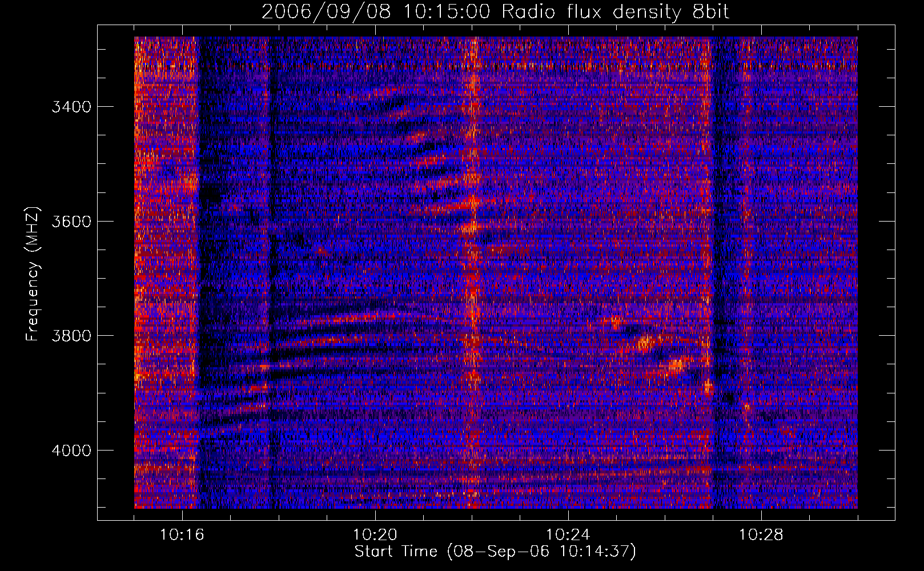This screenshot has width=924, height=571.
Task: Click the 'Frequency (MHZ)' axis label
Action: point(33,274)
